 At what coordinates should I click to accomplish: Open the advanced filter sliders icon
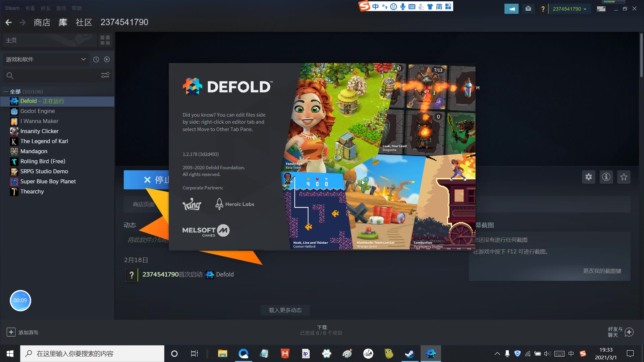[105, 75]
